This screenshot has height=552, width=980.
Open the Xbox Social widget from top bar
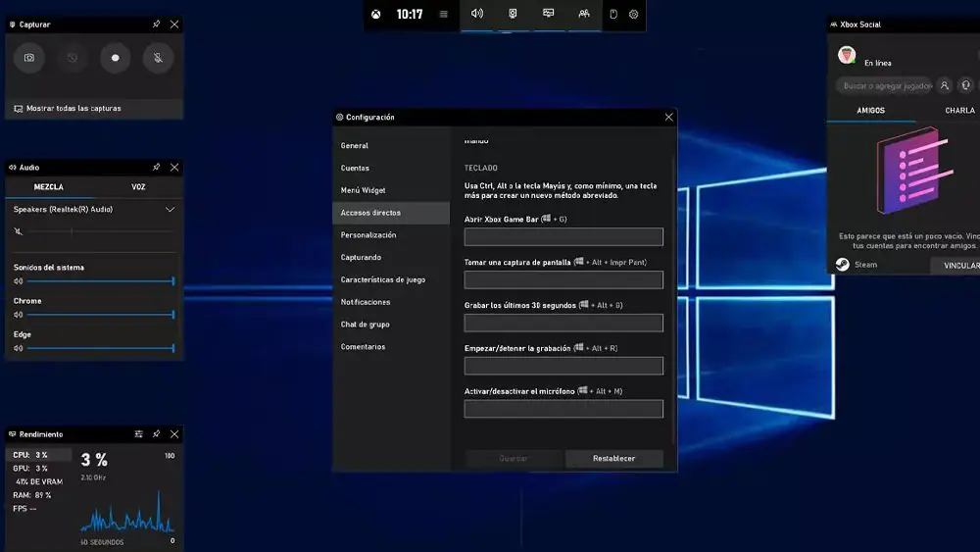[583, 15]
